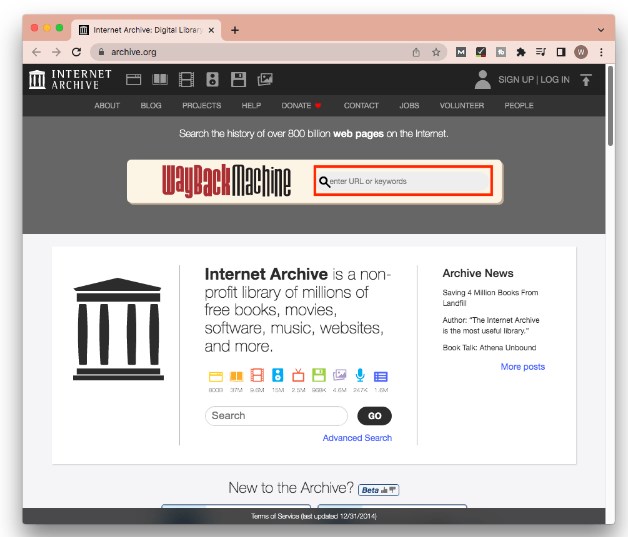Image resolution: width=628 pixels, height=537 pixels.
Task: Open the media control playlist icon
Action: point(541,52)
